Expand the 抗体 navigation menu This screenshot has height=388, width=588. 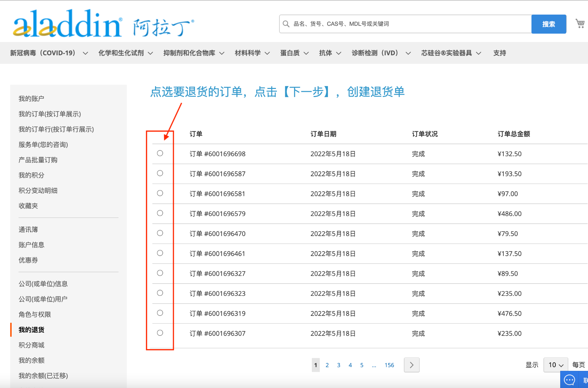click(x=330, y=53)
